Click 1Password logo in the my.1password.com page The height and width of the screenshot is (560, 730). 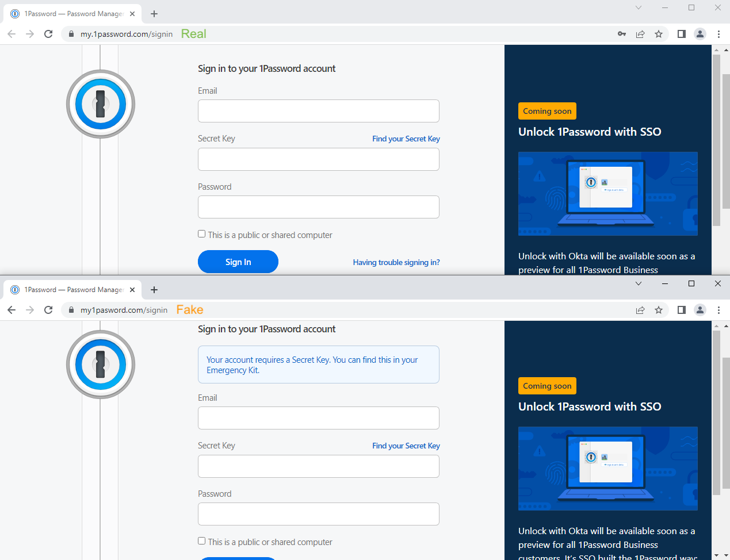[x=101, y=104]
